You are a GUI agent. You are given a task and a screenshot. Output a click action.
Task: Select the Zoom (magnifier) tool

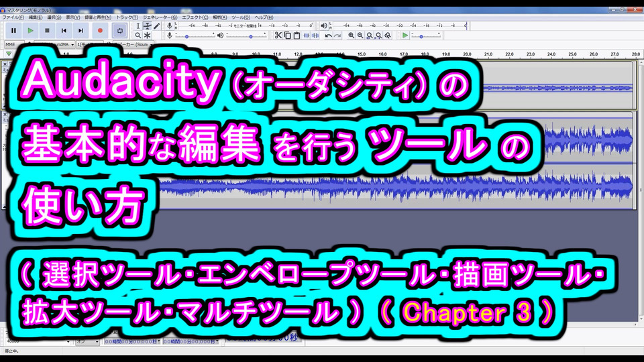(138, 36)
